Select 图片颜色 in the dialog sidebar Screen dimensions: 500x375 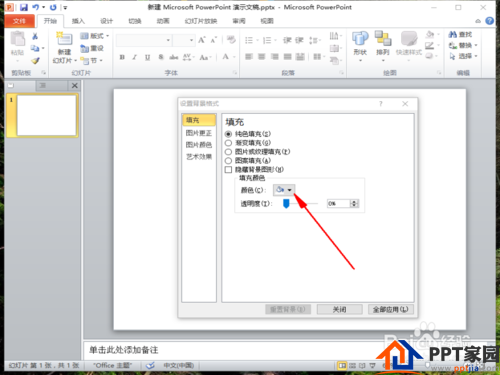199,145
